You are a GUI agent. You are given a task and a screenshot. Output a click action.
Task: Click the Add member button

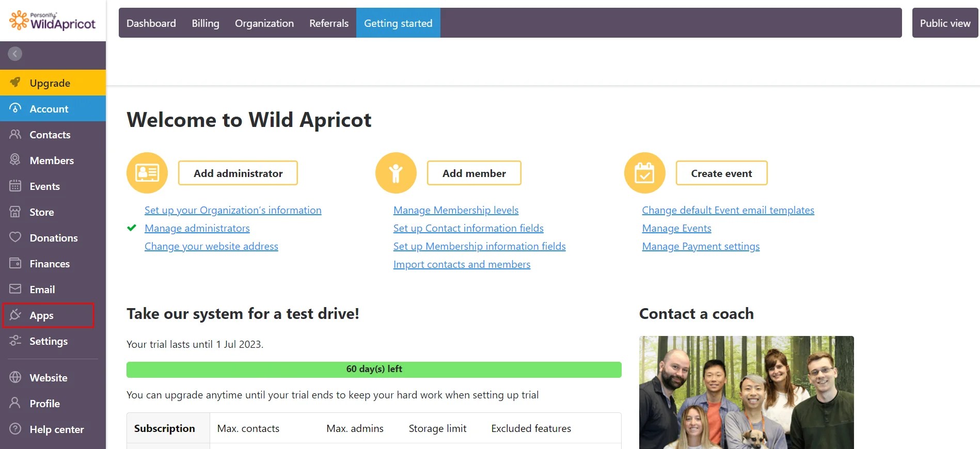474,173
